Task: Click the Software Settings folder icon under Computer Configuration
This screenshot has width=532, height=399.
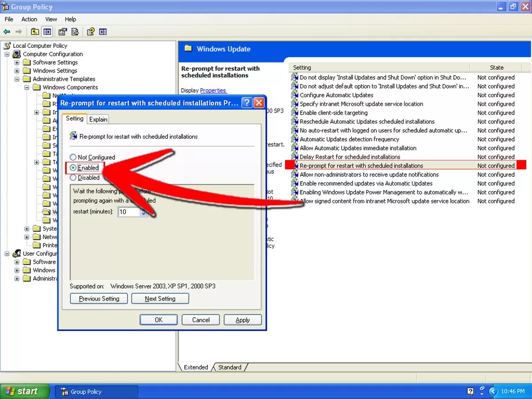Action: click(27, 63)
